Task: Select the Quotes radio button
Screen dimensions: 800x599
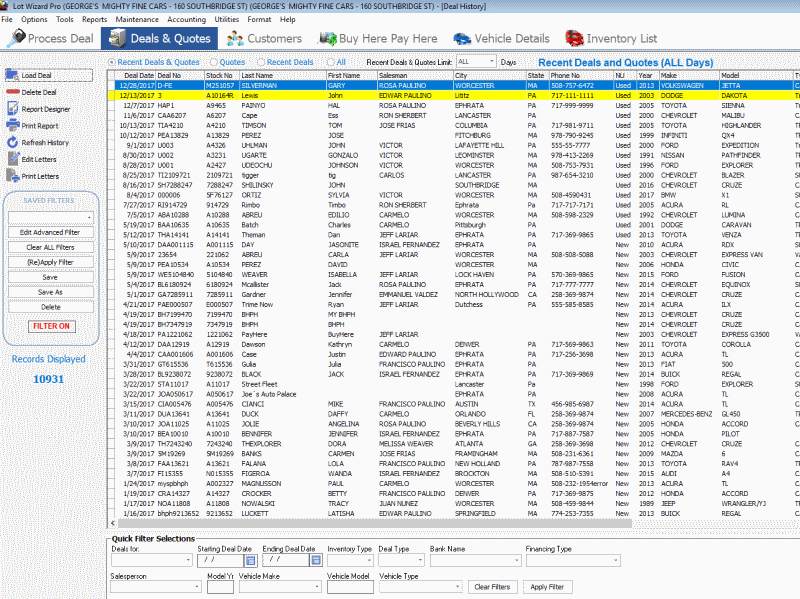Action: 215,62
